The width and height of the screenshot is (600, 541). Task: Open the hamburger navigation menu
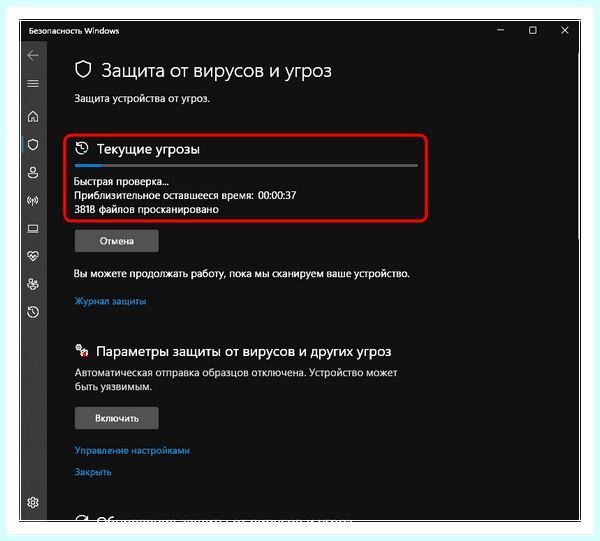click(x=33, y=83)
